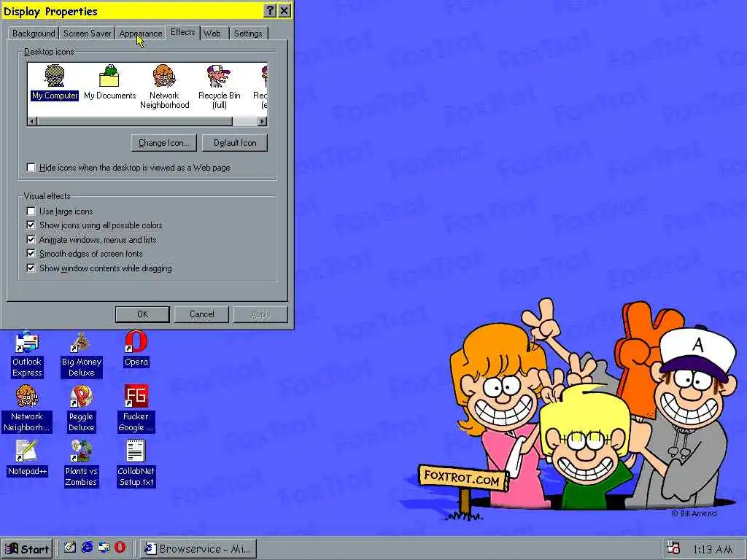The image size is (747, 560).
Task: Select the Plants vs Zombies shortcut
Action: pos(82,463)
